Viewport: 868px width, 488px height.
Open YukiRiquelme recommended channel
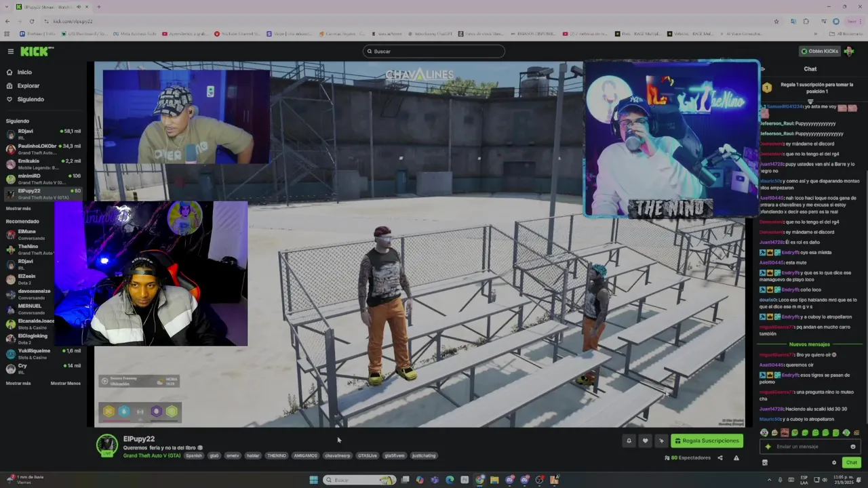[x=43, y=353]
